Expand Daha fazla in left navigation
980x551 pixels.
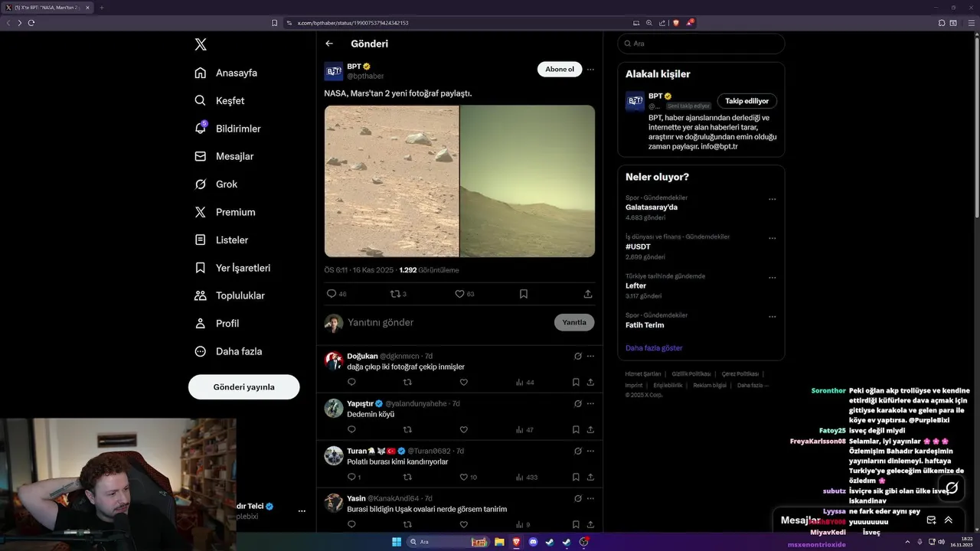click(228, 351)
